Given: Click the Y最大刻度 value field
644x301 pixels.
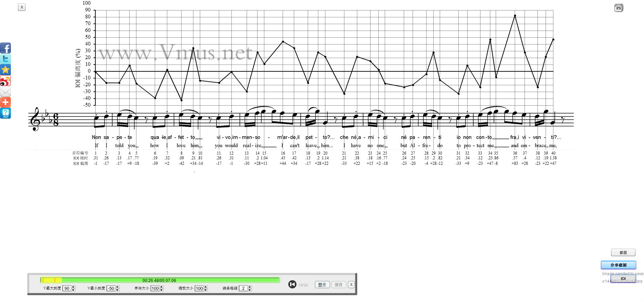Looking at the screenshot, I should coord(67,288).
